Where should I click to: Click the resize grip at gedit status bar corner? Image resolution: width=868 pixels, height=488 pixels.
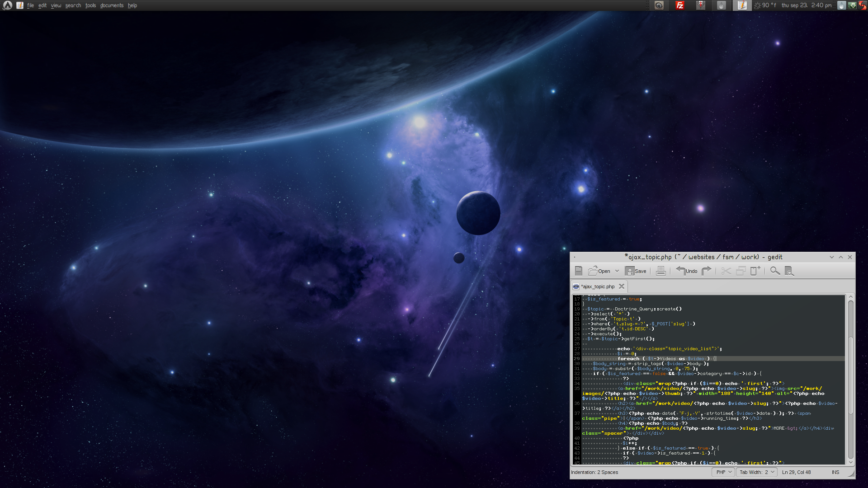852,473
